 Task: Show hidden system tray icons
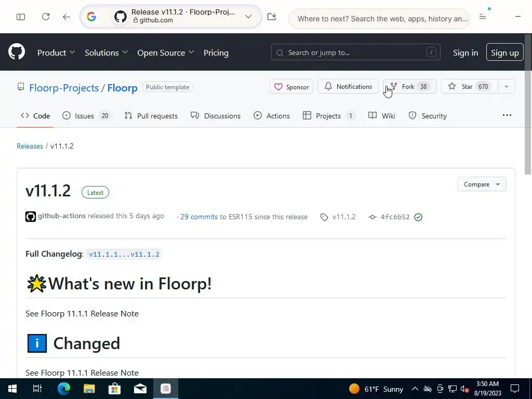(415, 389)
